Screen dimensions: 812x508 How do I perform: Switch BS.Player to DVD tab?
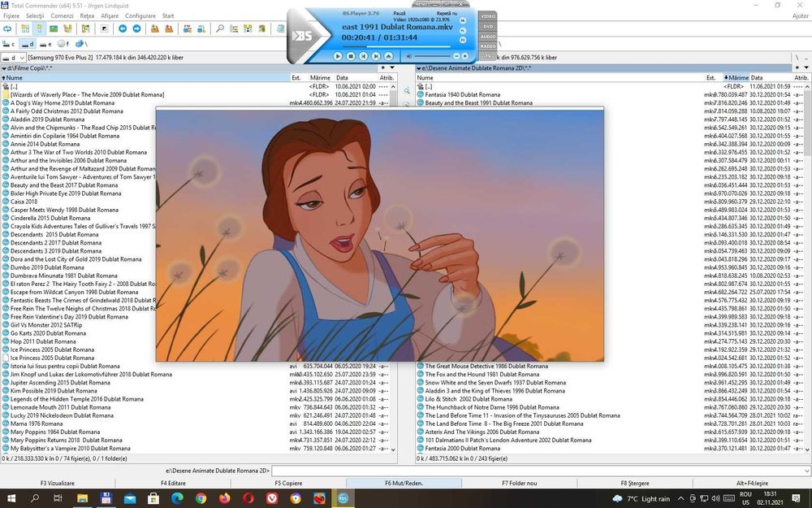click(488, 27)
